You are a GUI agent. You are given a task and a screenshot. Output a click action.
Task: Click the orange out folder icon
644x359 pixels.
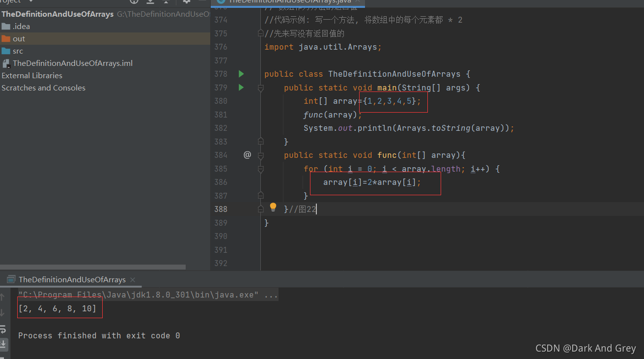6,38
